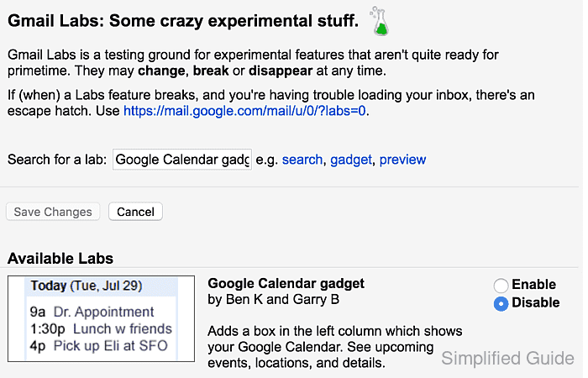This screenshot has height=378, width=588.
Task: Click the green Labs flask icon
Action: 380,21
